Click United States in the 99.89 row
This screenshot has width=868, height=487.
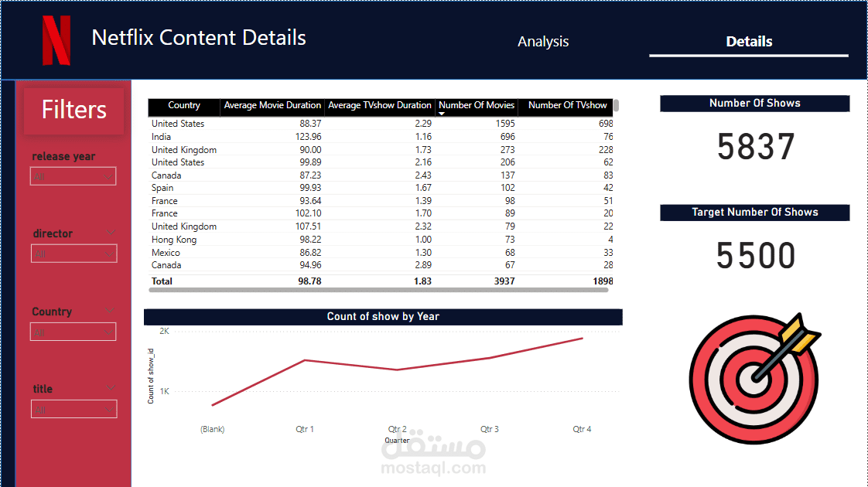coord(178,162)
